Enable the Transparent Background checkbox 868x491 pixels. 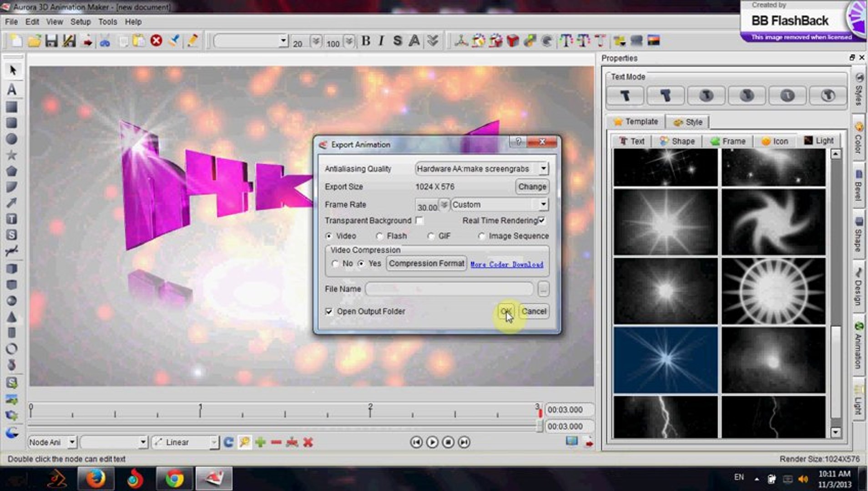pyautogui.click(x=419, y=220)
